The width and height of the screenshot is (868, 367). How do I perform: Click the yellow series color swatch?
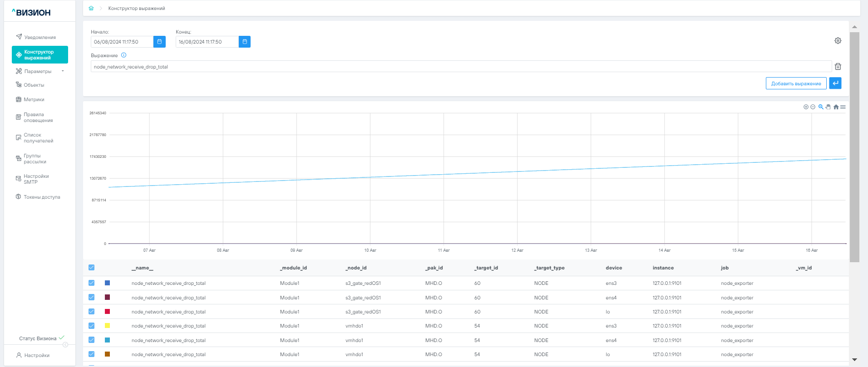tap(108, 326)
